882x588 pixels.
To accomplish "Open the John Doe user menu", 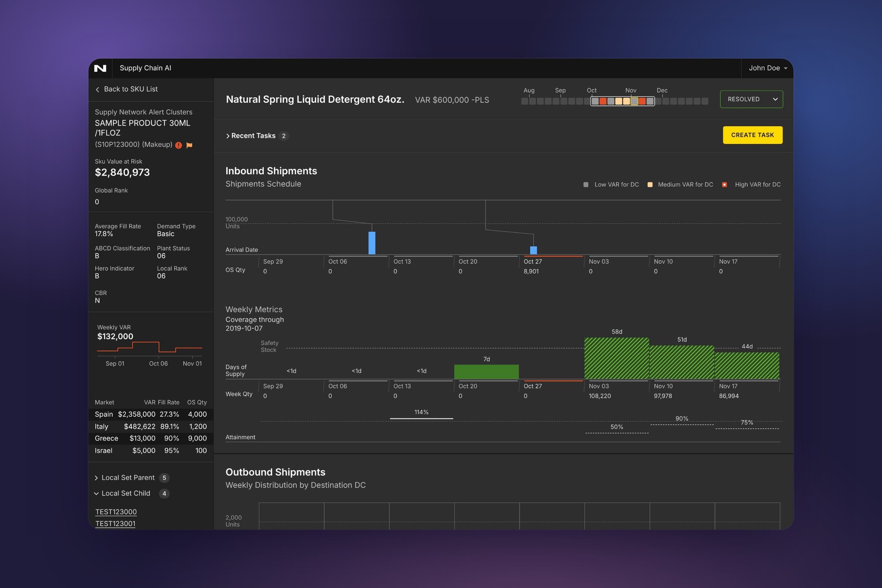I will click(x=768, y=68).
